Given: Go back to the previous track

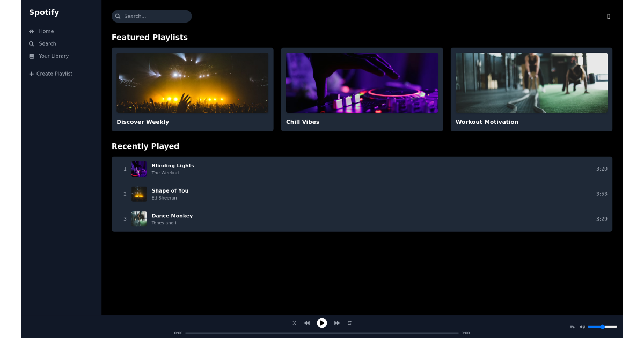Looking at the screenshot, I should pos(307,323).
